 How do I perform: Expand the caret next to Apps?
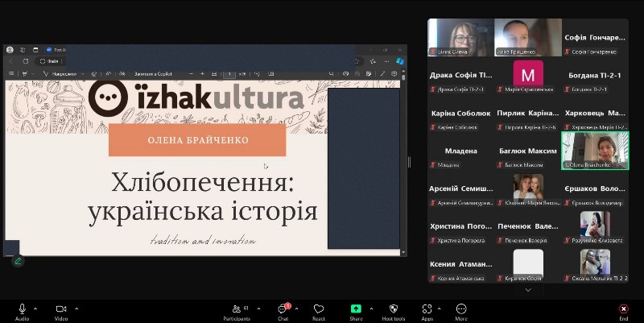(439, 309)
